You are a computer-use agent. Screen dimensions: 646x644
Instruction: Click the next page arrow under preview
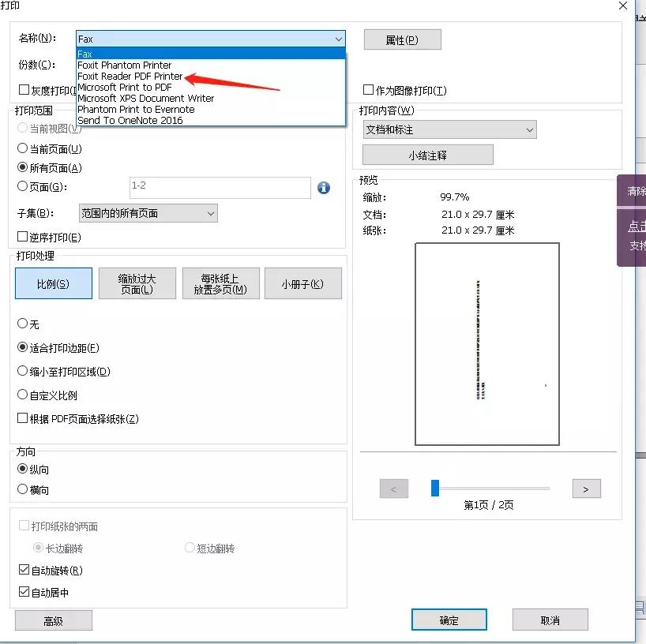coord(586,489)
